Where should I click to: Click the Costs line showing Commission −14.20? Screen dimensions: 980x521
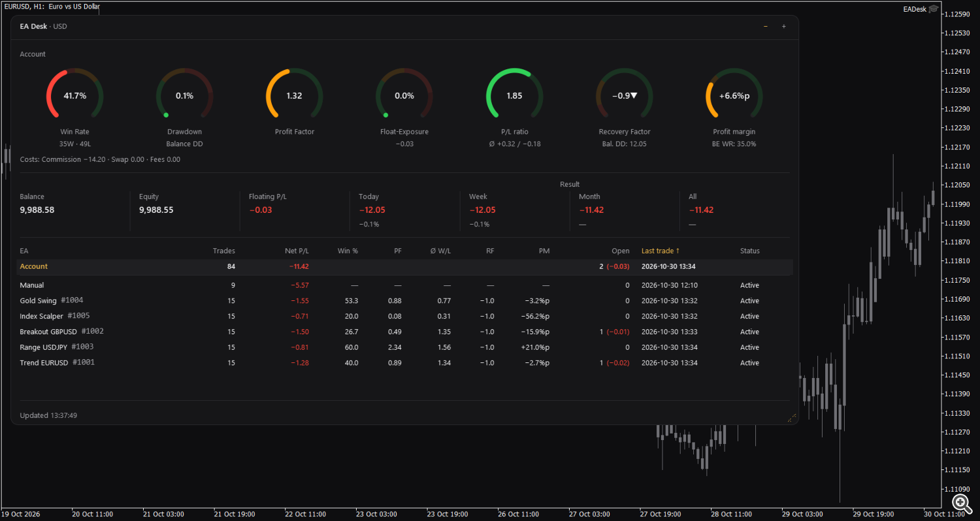[100, 159]
